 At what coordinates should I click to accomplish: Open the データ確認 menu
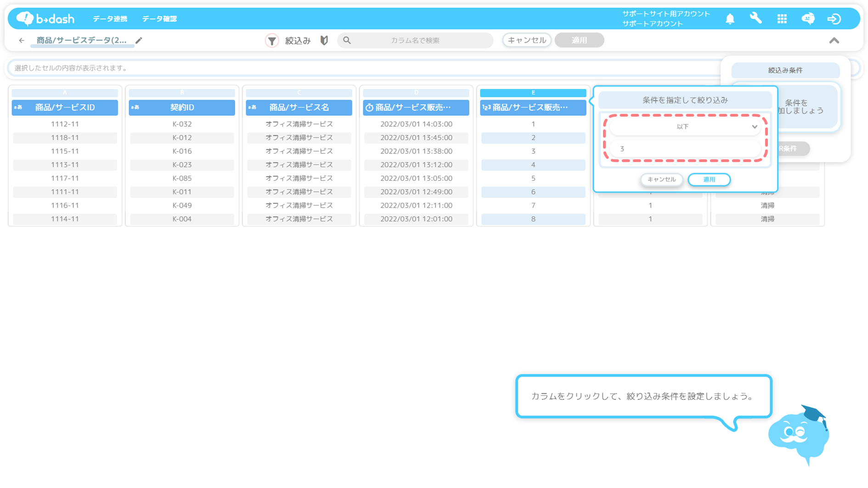pos(159,19)
